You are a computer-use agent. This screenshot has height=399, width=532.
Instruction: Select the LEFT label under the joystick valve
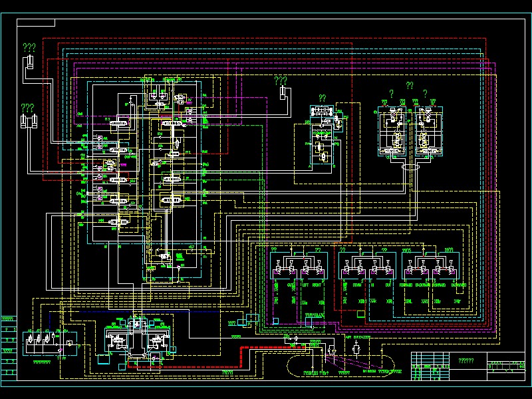(305, 285)
